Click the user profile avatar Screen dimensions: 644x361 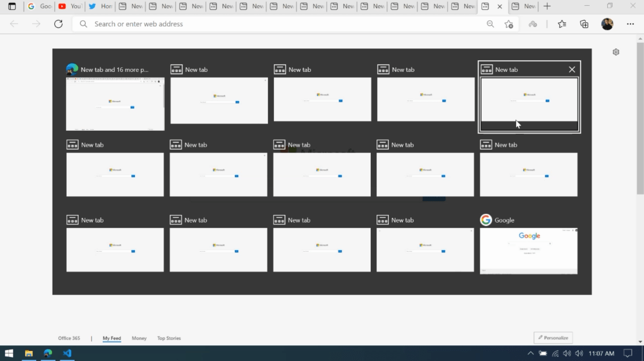tap(607, 24)
